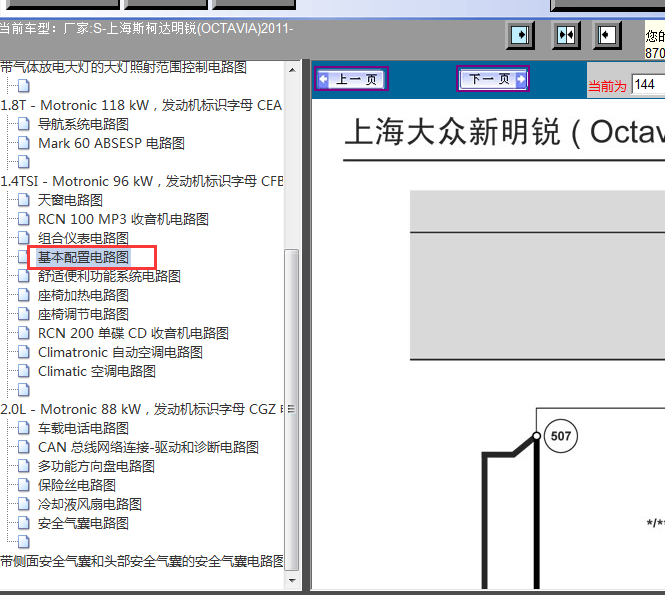Viewport: 665px width, 595px height.
Task: Click the collapse-left panel arrow icon
Action: 606,35
